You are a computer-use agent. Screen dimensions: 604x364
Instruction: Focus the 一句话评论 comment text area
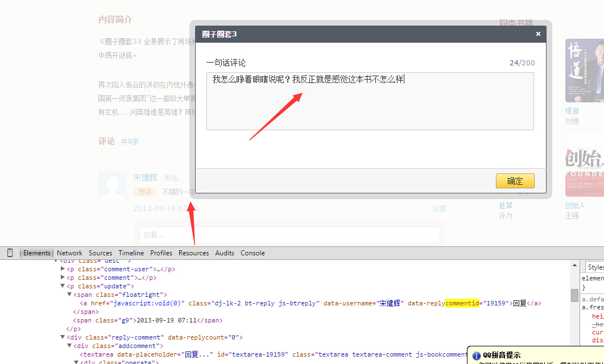370,101
